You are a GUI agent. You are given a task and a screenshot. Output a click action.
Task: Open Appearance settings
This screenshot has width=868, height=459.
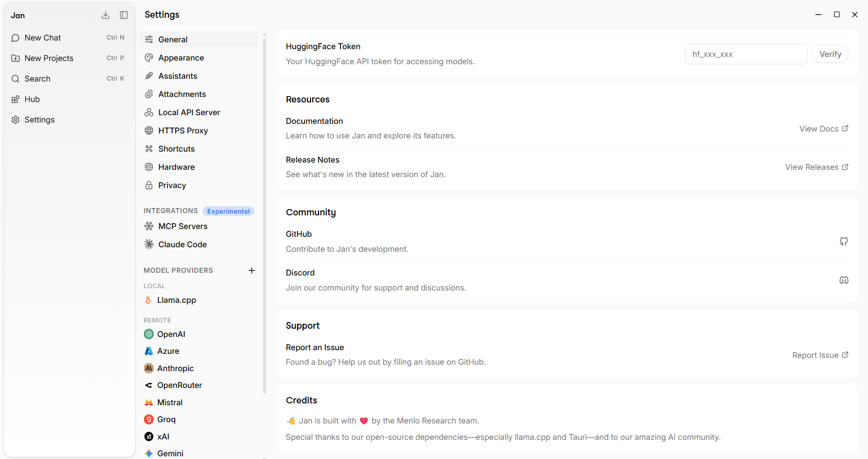tap(199, 58)
